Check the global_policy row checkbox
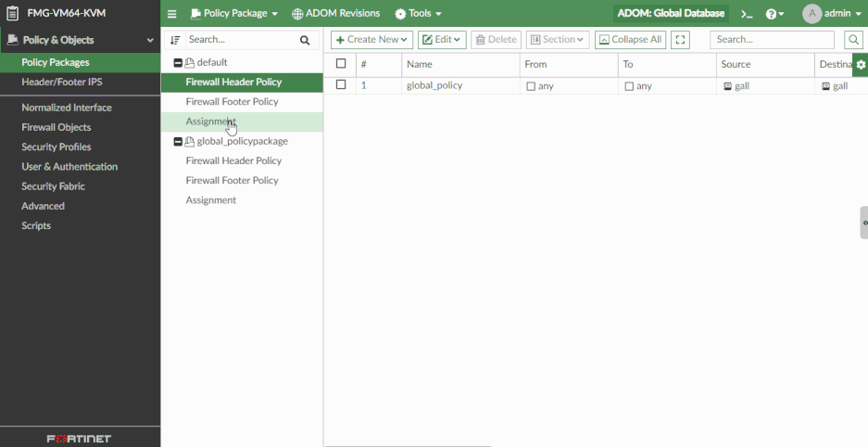Image resolution: width=868 pixels, height=447 pixels. coord(341,84)
